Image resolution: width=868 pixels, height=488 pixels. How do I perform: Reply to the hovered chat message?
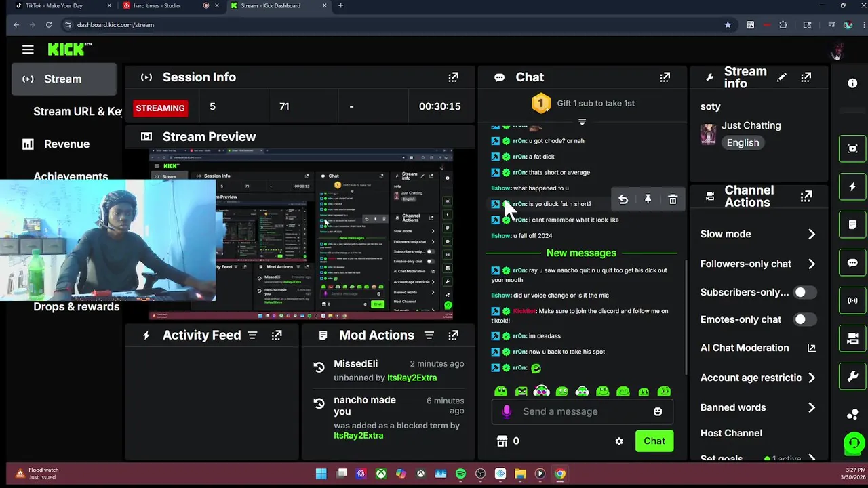[x=623, y=199]
